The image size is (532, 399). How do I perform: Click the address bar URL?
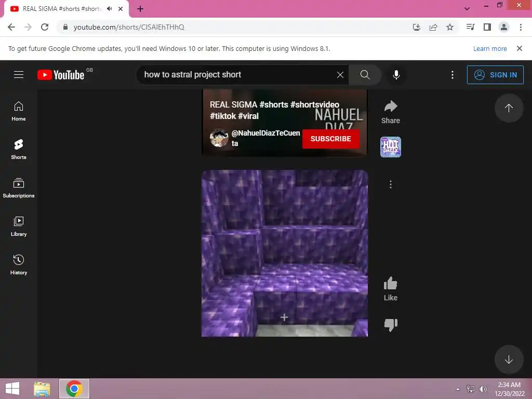point(129,27)
